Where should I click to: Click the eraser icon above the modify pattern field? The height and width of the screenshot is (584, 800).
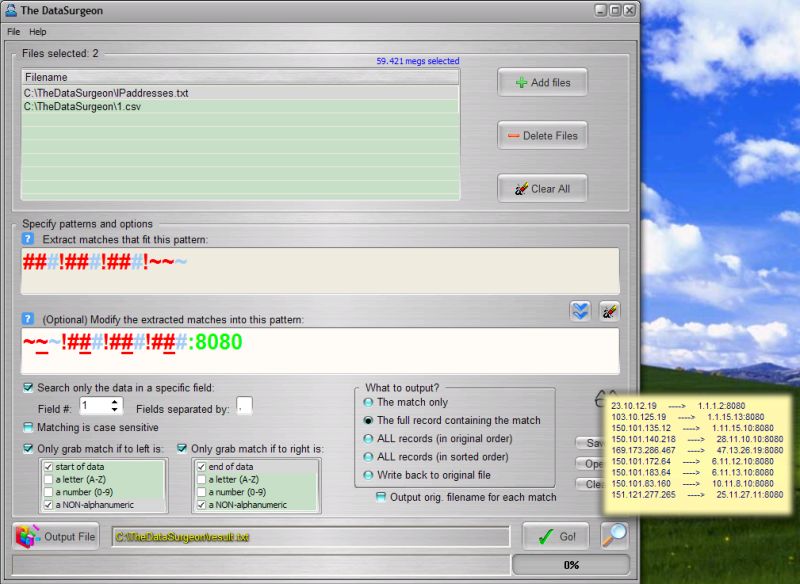pyautogui.click(x=609, y=311)
